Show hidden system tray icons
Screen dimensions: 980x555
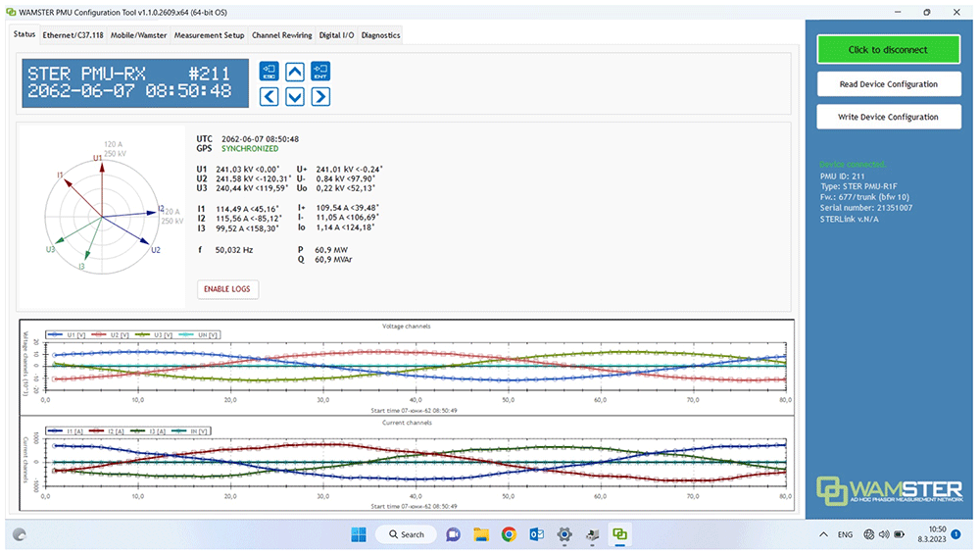coord(824,534)
